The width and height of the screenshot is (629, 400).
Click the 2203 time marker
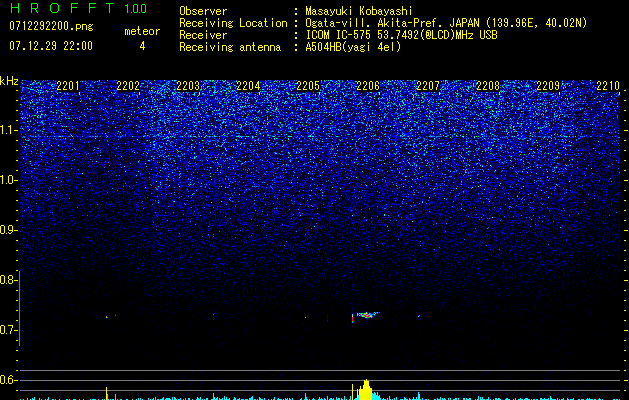pos(188,86)
